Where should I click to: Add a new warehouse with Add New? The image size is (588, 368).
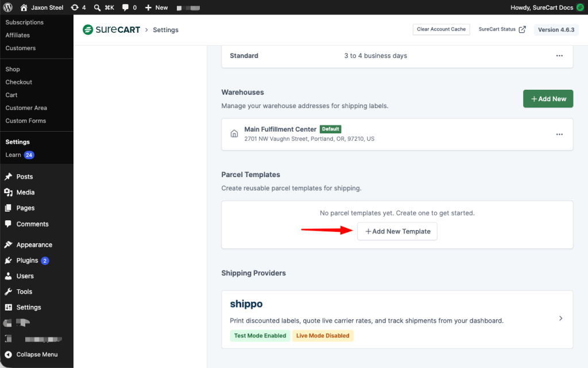(x=548, y=99)
